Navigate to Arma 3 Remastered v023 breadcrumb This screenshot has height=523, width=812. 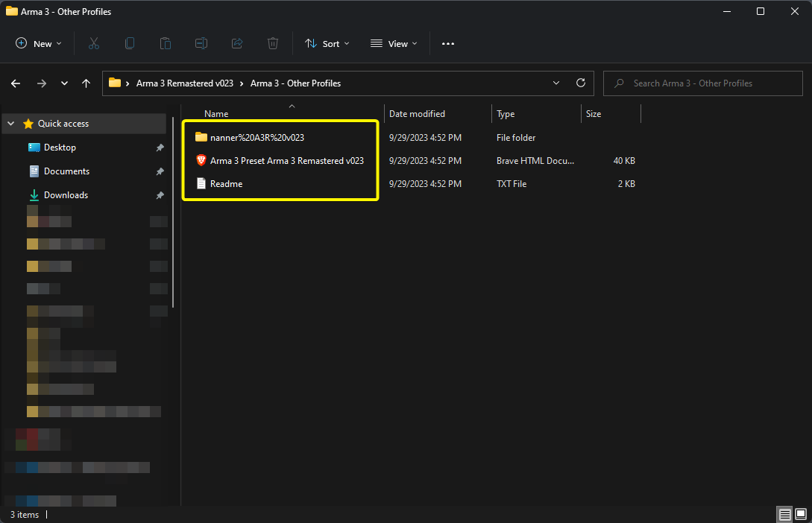(185, 83)
